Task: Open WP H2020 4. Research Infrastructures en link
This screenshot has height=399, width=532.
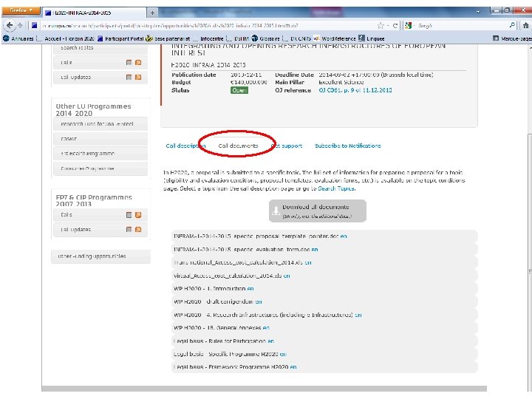Action: [358, 315]
